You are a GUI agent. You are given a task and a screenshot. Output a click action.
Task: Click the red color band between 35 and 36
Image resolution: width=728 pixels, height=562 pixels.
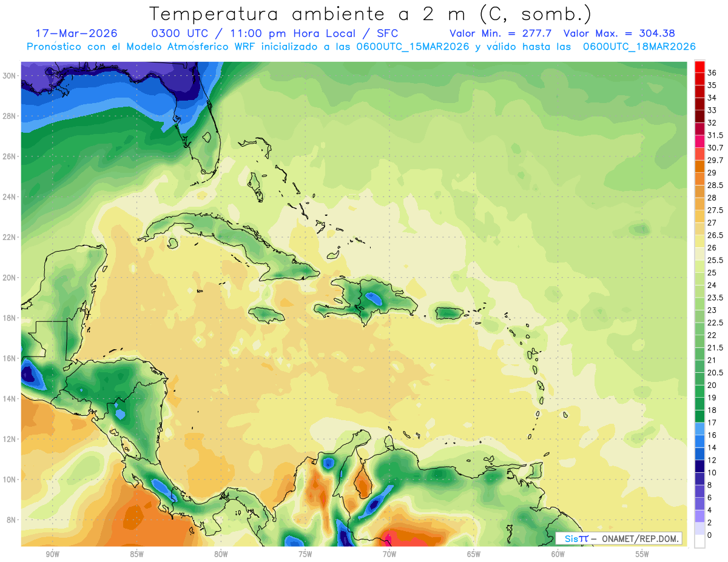[x=699, y=79]
